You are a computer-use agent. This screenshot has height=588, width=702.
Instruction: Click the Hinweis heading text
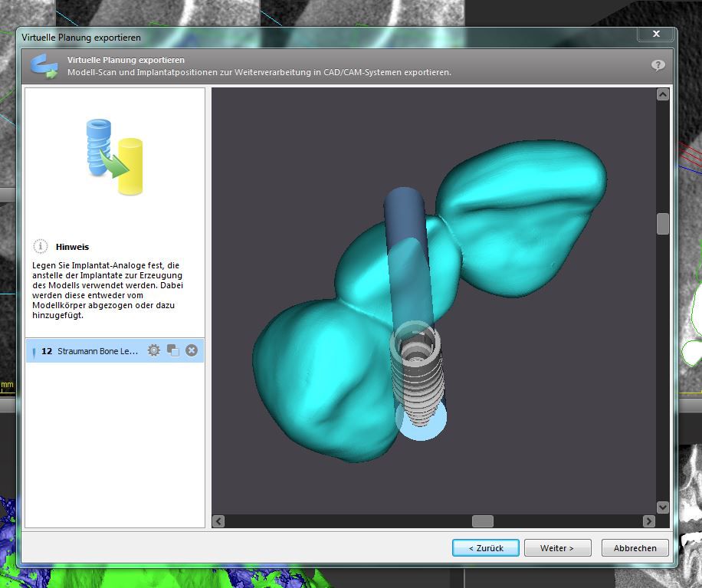72,247
